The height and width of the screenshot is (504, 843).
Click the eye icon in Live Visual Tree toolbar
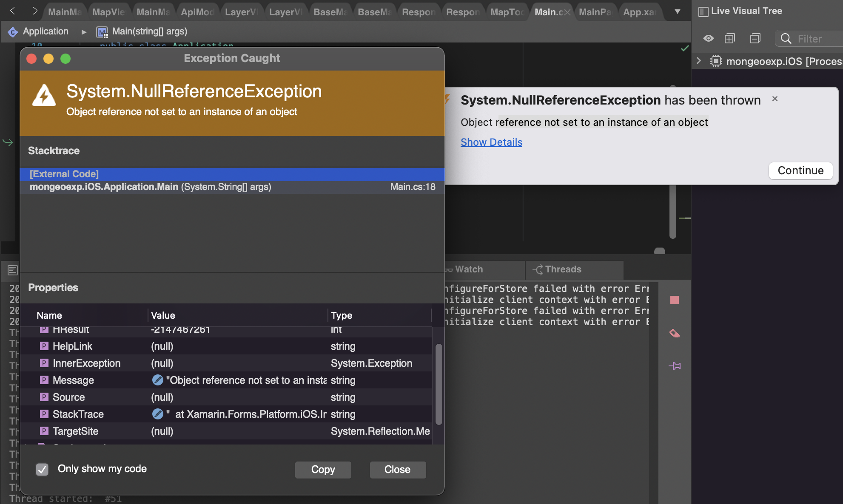coord(709,38)
